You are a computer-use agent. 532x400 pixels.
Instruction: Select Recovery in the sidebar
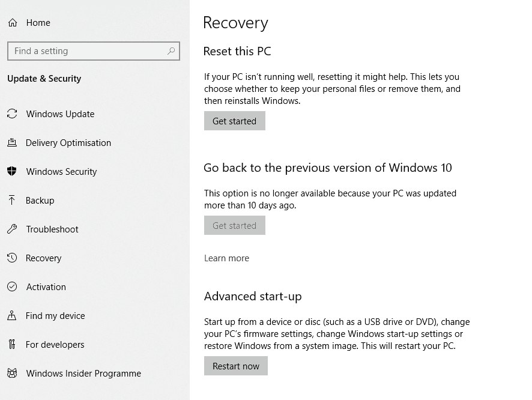point(44,258)
